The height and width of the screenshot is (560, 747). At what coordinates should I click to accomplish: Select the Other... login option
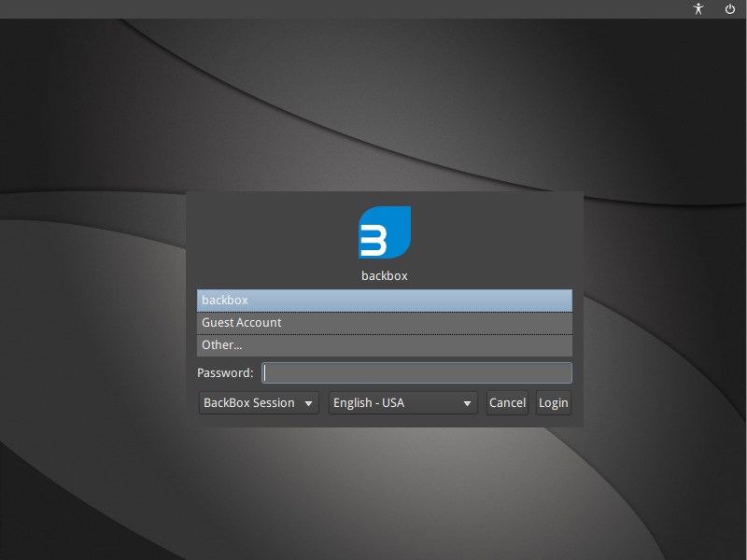coord(385,345)
